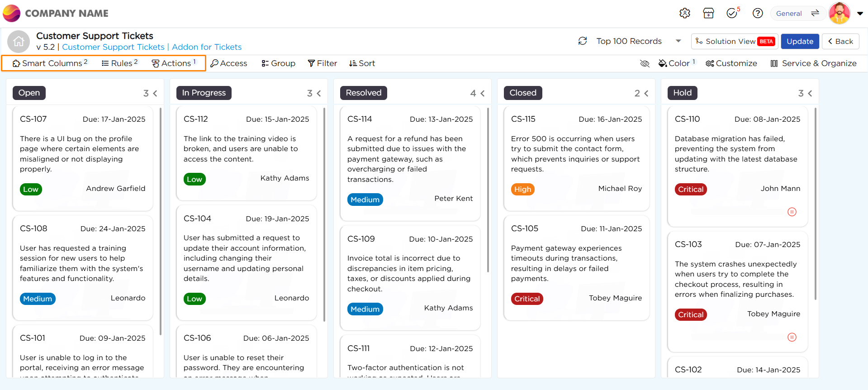Expand the user profile dropdown arrow

[860, 14]
